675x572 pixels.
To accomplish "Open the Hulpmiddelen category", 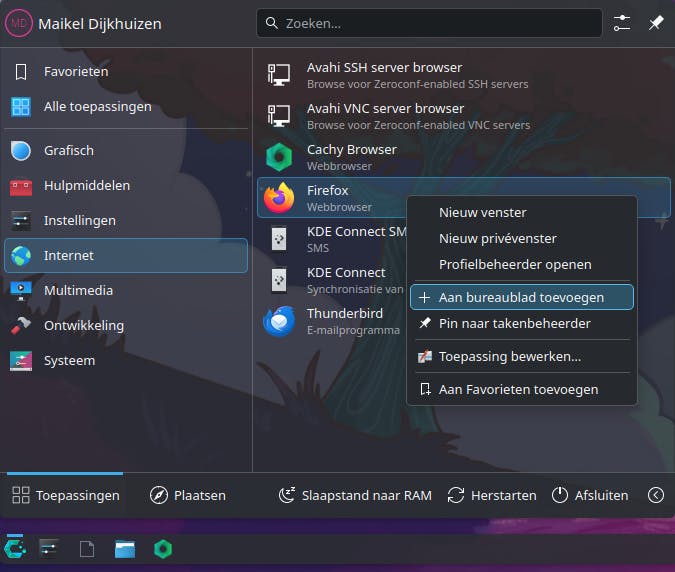I will pyautogui.click(x=126, y=186).
